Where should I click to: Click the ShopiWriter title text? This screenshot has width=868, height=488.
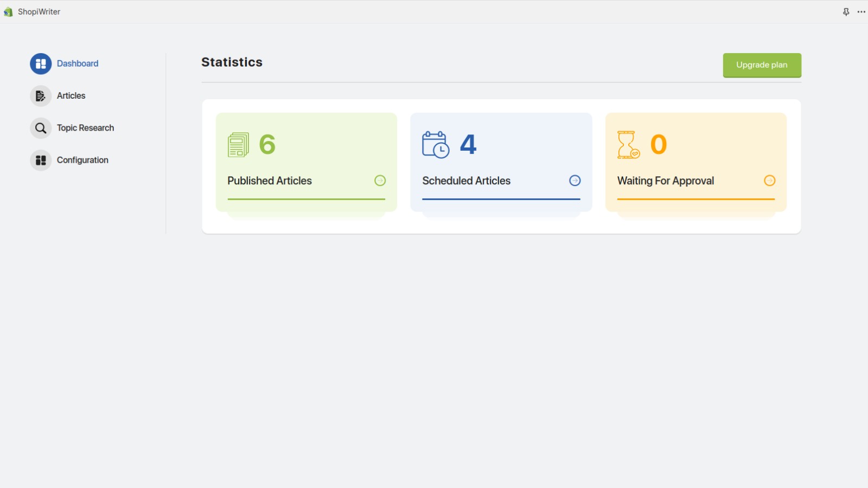pos(39,12)
